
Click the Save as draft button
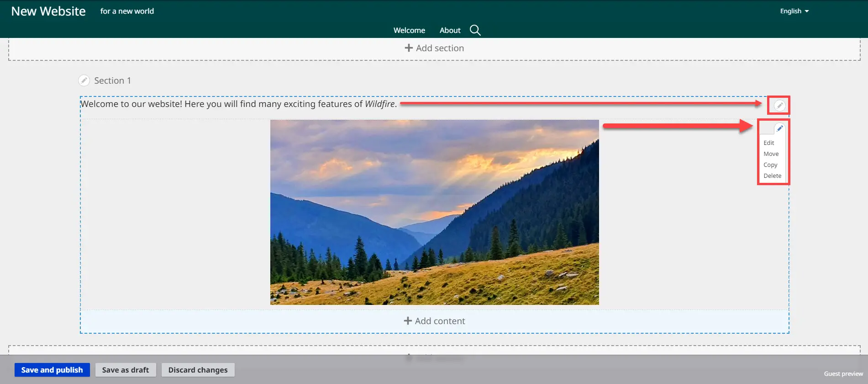coord(126,370)
